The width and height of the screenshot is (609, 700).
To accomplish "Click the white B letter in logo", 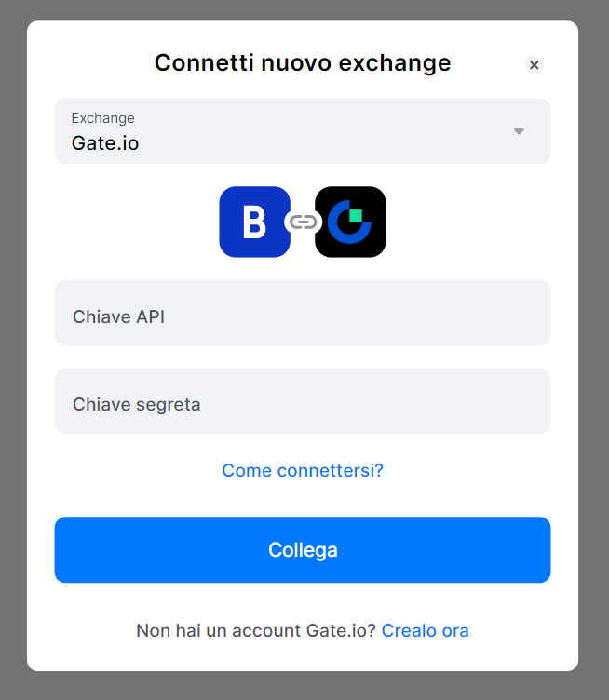I will pos(253,222).
